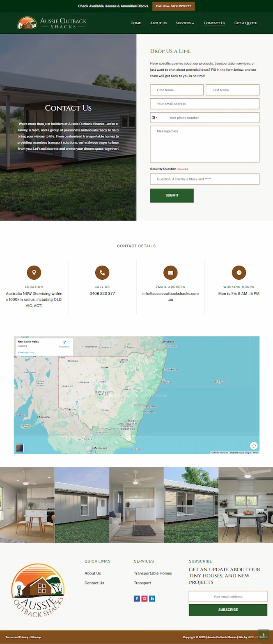273x644 pixels.
Task: Click the Aussie Outback Shacks header logo
Action: pyautogui.click(x=52, y=23)
